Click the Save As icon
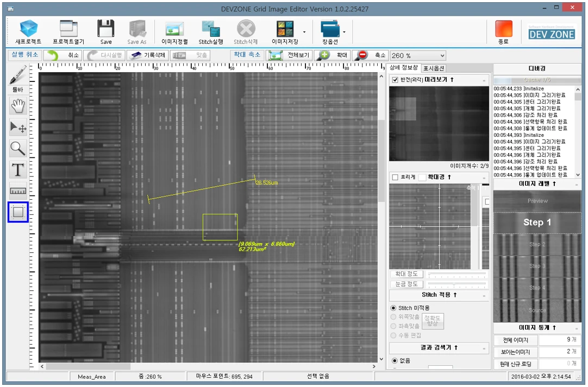The height and width of the screenshot is (387, 588). [137, 32]
